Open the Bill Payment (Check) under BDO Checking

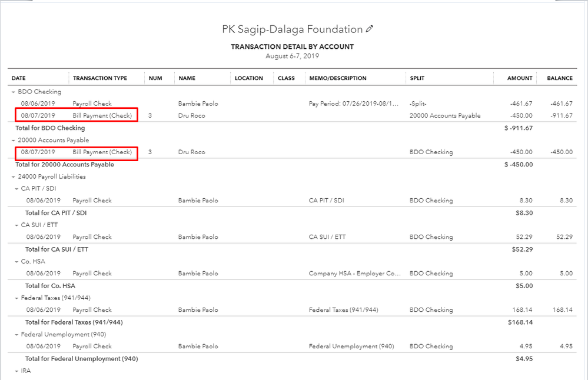pos(102,116)
